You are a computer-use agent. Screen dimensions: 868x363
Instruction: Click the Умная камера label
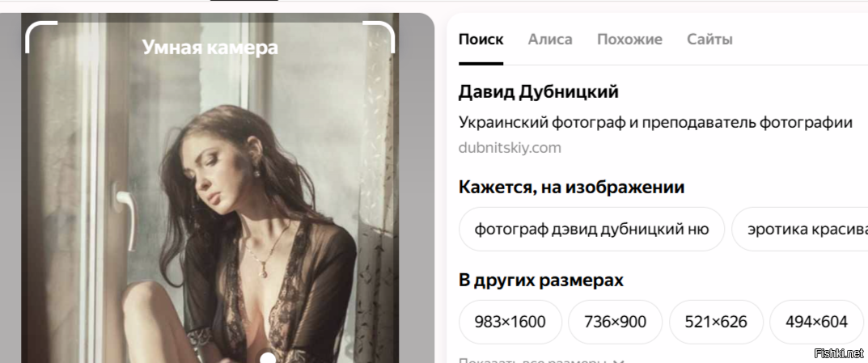(210, 47)
